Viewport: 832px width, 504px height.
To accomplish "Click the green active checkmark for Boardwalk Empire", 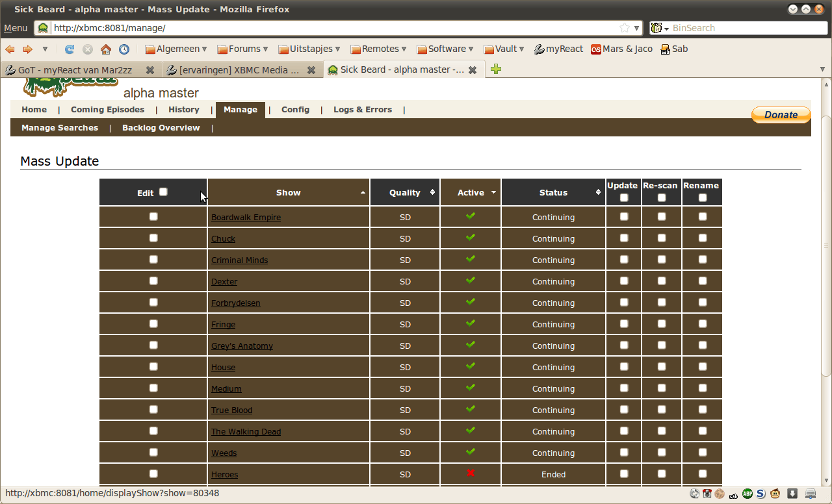I will 471,216.
